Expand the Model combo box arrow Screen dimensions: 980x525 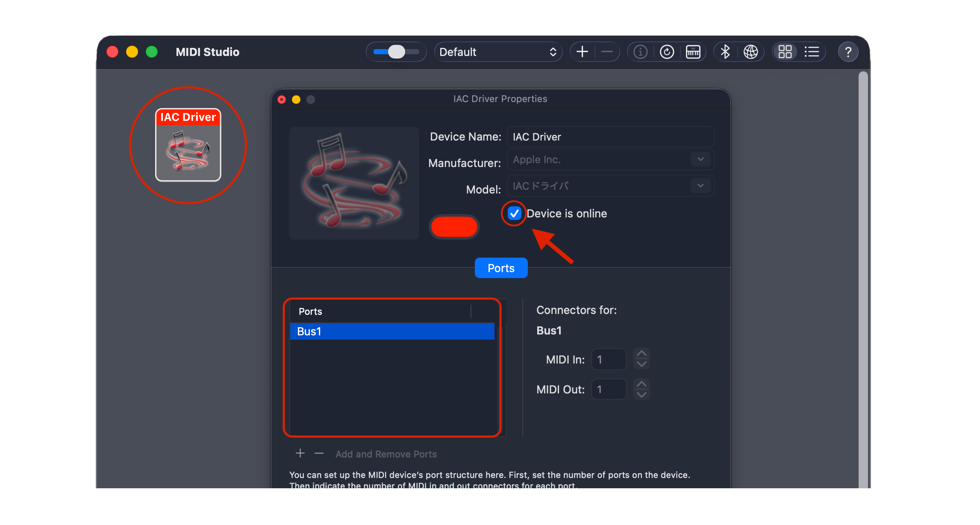click(700, 186)
